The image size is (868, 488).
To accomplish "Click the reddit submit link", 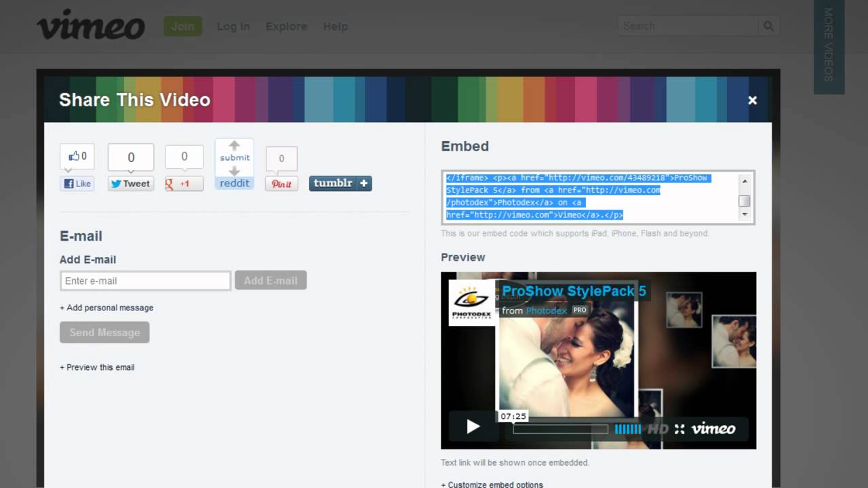I will click(x=235, y=158).
